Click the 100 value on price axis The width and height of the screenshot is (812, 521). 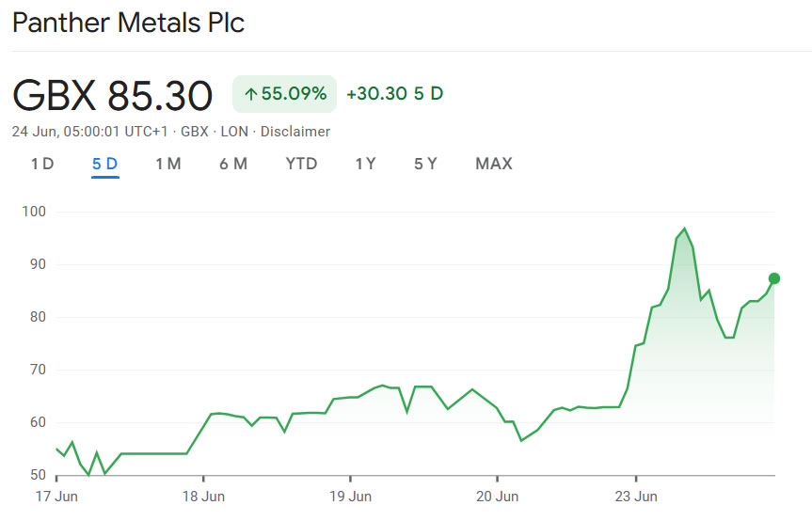click(34, 212)
